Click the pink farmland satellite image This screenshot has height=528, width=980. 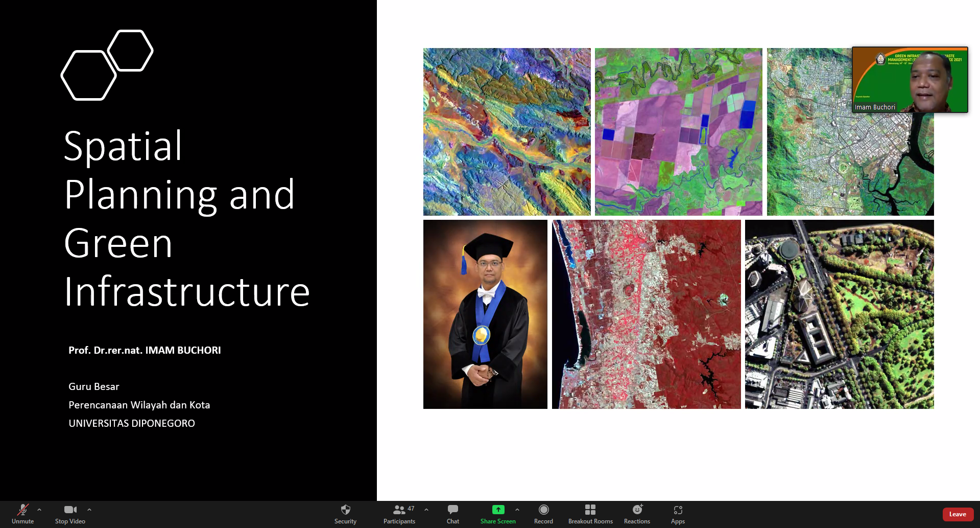click(x=678, y=132)
